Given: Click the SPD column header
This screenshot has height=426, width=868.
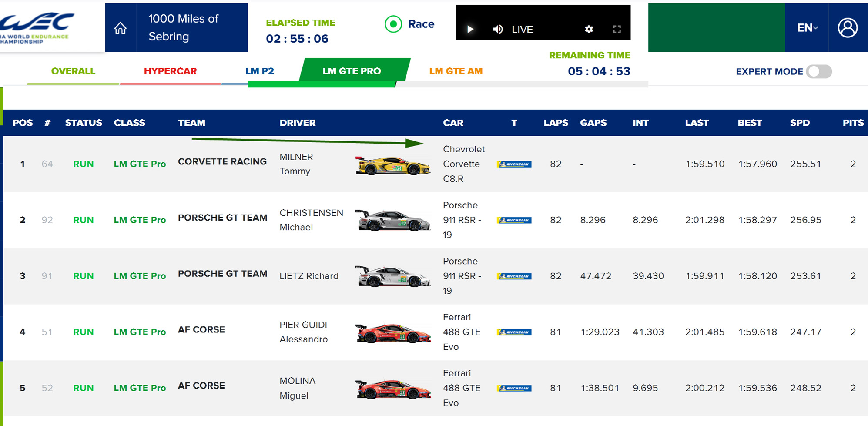Looking at the screenshot, I should point(800,123).
